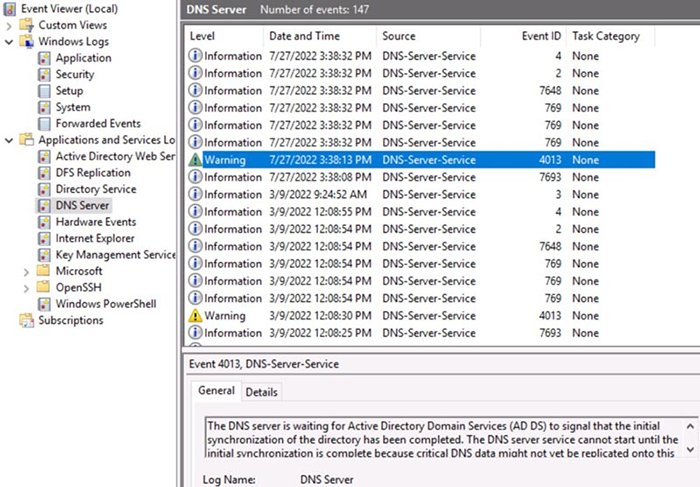Screen dimensions: 700x487
Task: Click the Subscriptions icon in tree
Action: 27,320
